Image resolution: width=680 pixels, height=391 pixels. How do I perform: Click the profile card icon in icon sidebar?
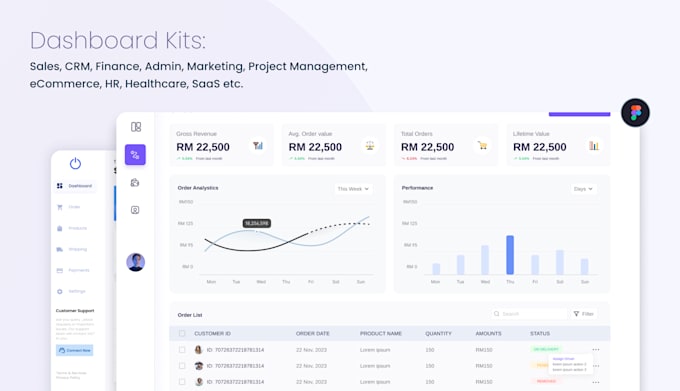[135, 210]
